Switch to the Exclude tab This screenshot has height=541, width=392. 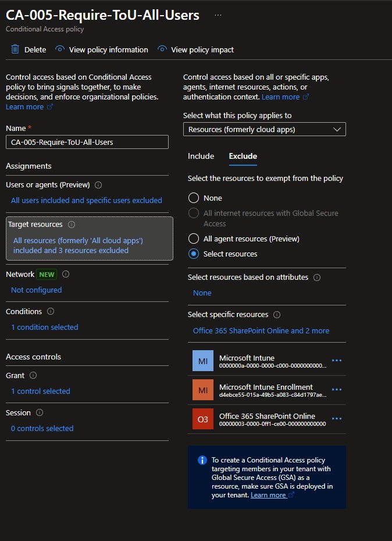243,156
